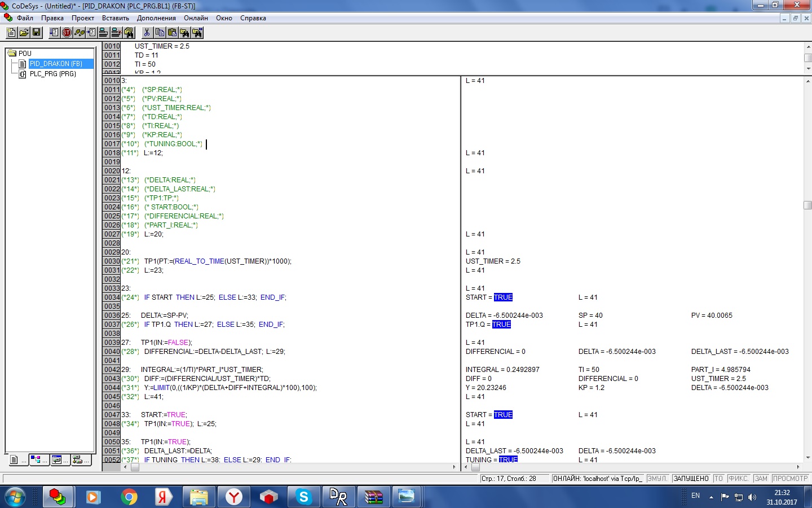Save the project with the floppy icon

pyautogui.click(x=37, y=33)
